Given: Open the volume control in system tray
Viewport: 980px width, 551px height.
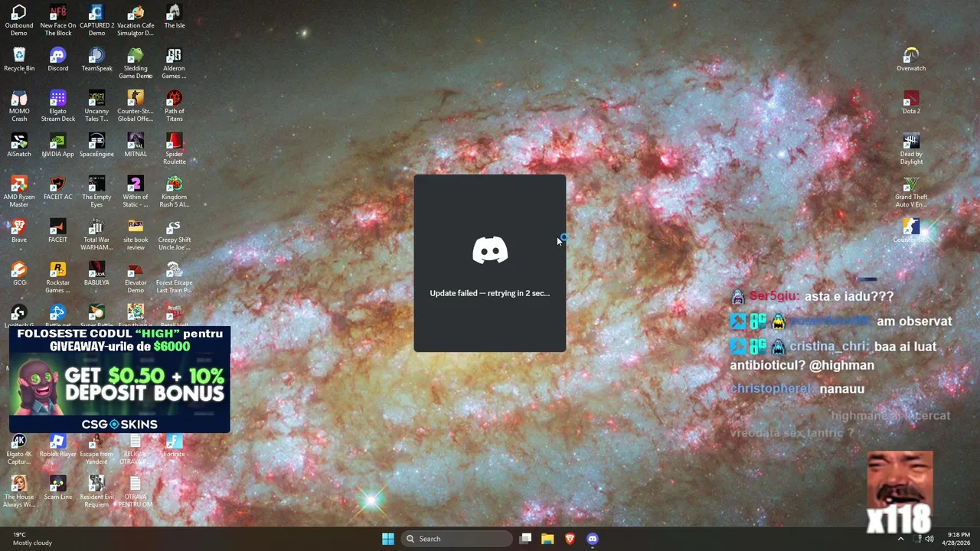Looking at the screenshot, I should pyautogui.click(x=929, y=539).
